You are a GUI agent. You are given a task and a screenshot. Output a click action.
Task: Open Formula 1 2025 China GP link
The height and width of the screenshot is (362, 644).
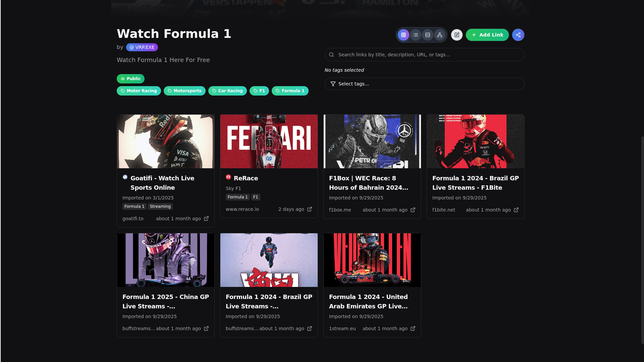point(166,302)
